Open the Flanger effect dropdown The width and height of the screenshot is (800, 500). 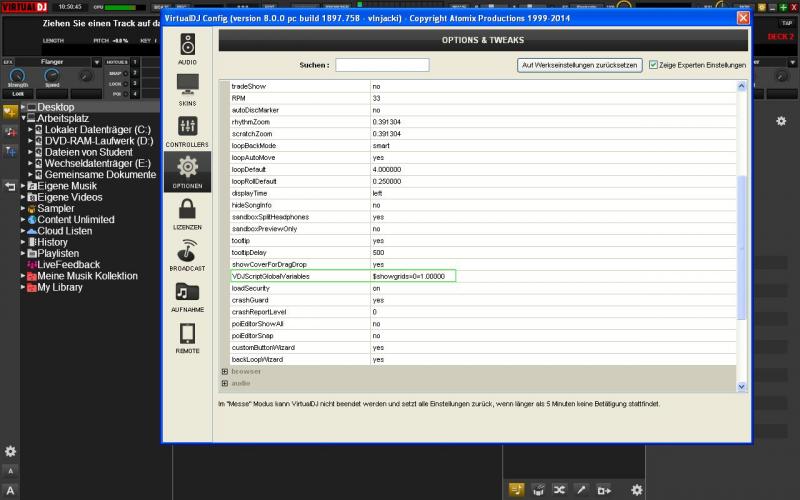(x=96, y=62)
